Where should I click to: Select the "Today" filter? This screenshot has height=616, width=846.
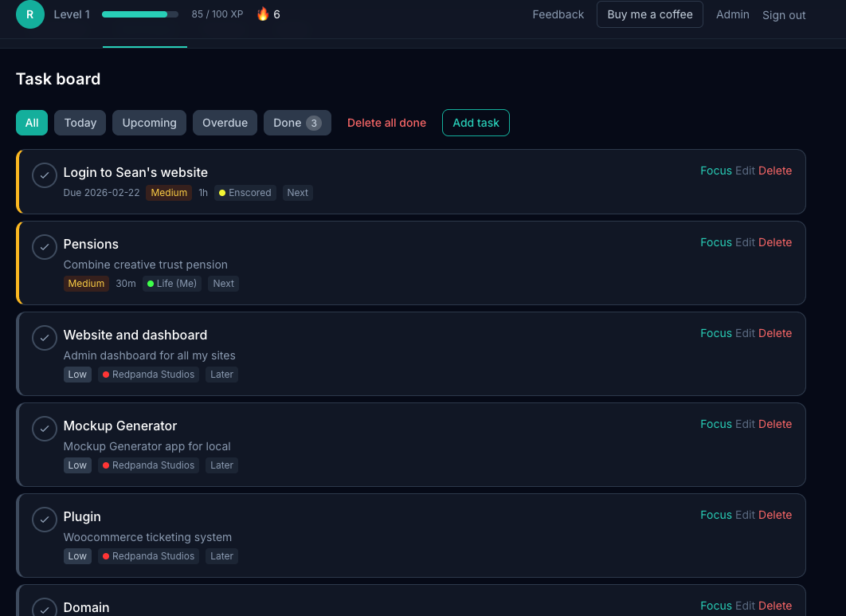click(80, 123)
